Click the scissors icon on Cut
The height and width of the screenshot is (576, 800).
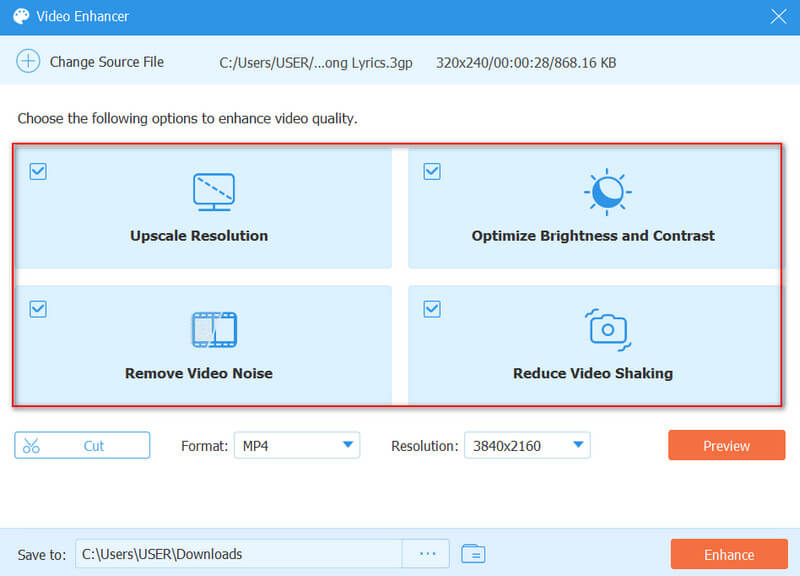[x=32, y=446]
